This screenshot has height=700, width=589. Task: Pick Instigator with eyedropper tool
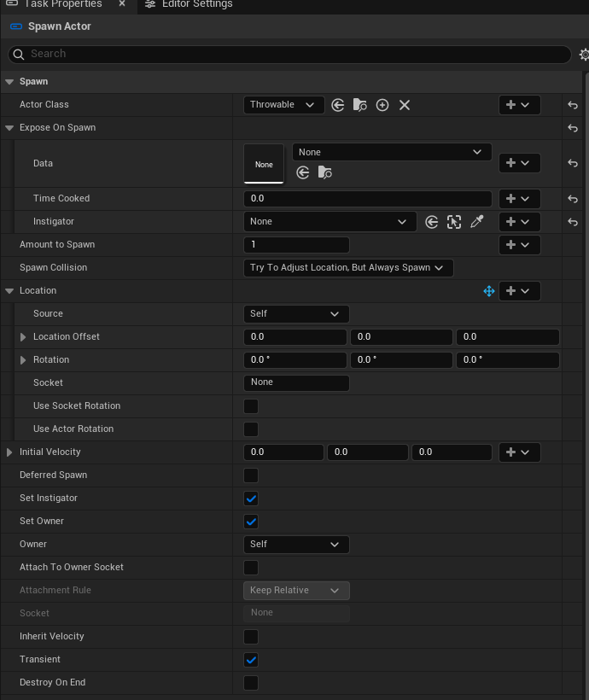click(x=477, y=221)
